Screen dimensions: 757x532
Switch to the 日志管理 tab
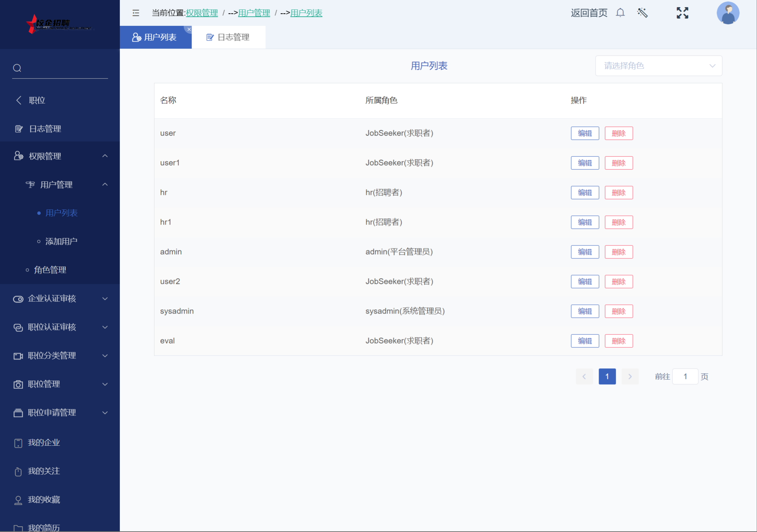[x=228, y=37]
